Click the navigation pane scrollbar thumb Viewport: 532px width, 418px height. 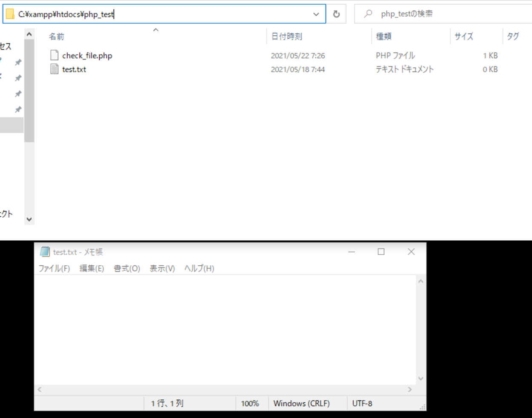[29, 91]
